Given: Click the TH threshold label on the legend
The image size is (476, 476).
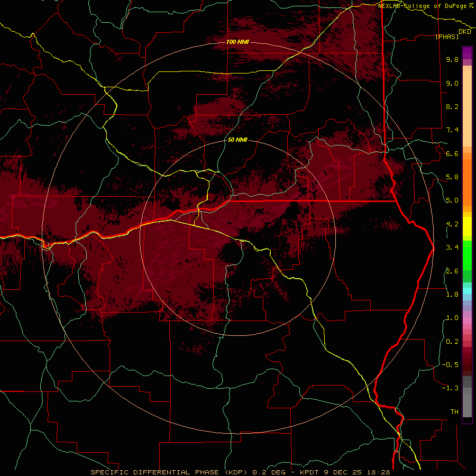Looking at the screenshot, I should pos(454,412).
